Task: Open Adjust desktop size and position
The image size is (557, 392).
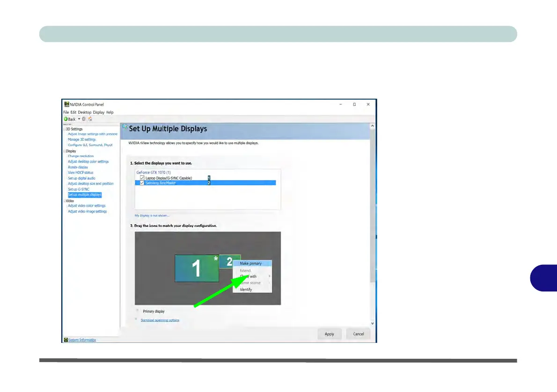Action: (x=91, y=183)
